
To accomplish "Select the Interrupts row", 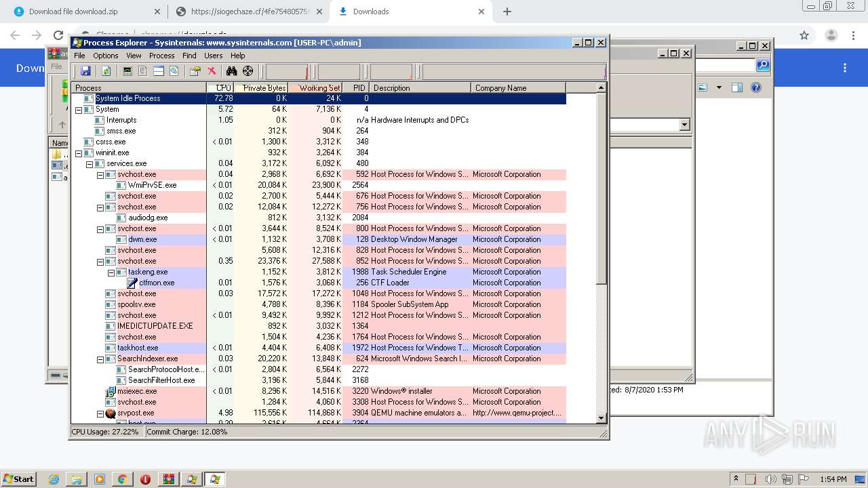I will 319,120.
